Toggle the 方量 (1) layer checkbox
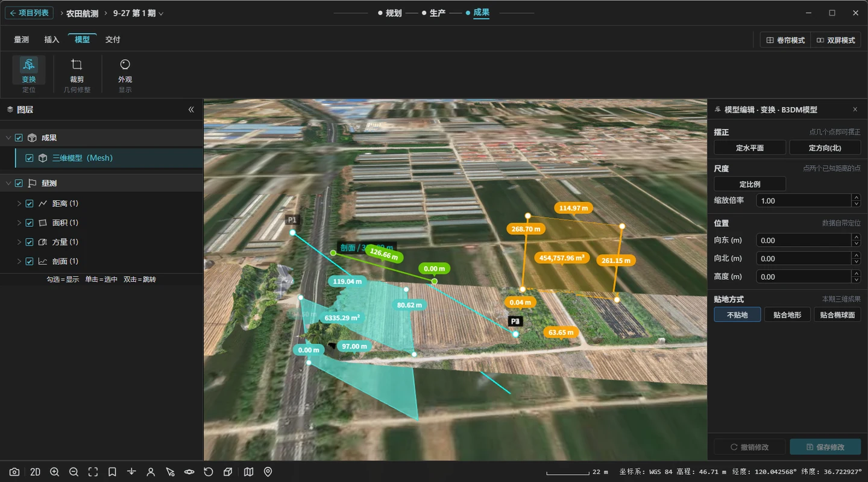This screenshot has height=482, width=868. pyautogui.click(x=30, y=243)
